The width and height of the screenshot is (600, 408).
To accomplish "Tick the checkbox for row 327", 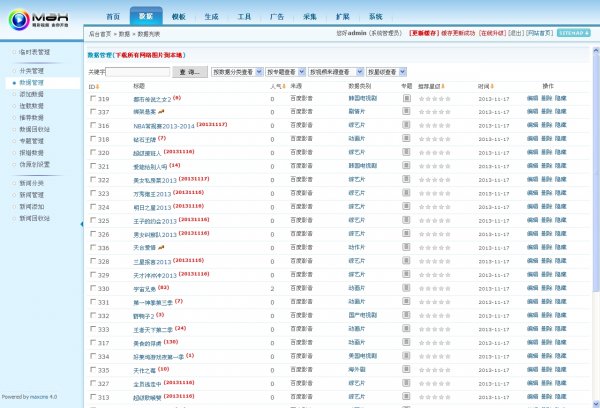I will [93, 383].
